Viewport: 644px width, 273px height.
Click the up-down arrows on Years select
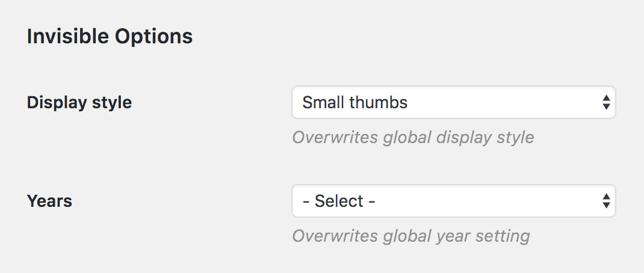[x=606, y=201]
